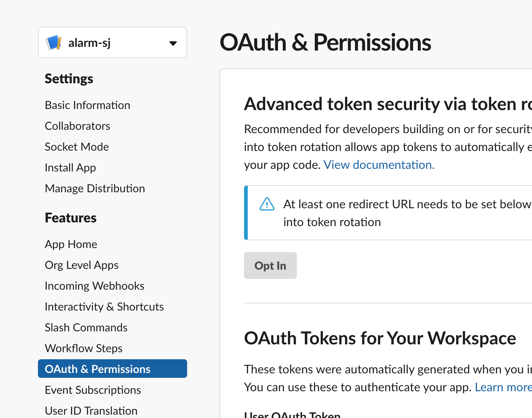Viewport: 532px width, 418px height.
Task: Click the OAuth Tokens for Your Workspace heading
Action: coord(380,338)
